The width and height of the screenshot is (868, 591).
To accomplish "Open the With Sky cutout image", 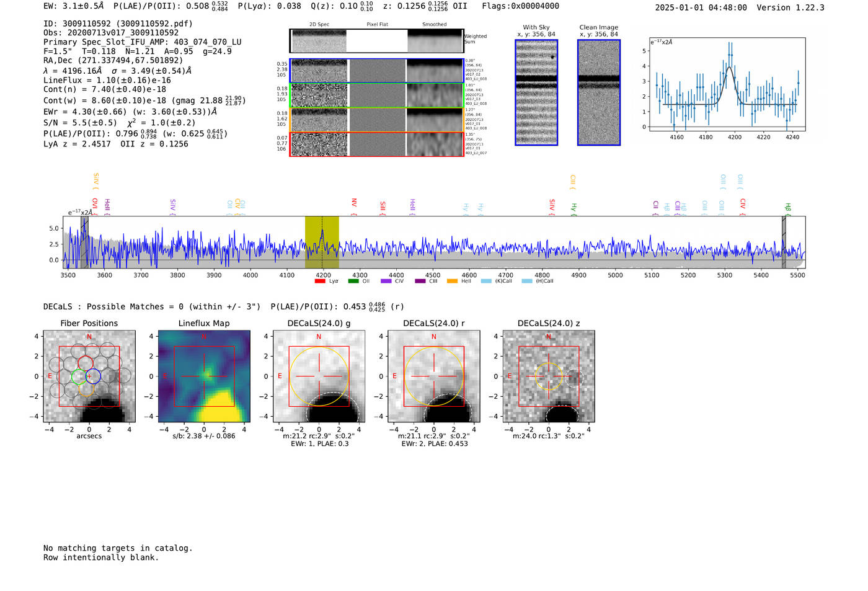I will click(x=536, y=92).
